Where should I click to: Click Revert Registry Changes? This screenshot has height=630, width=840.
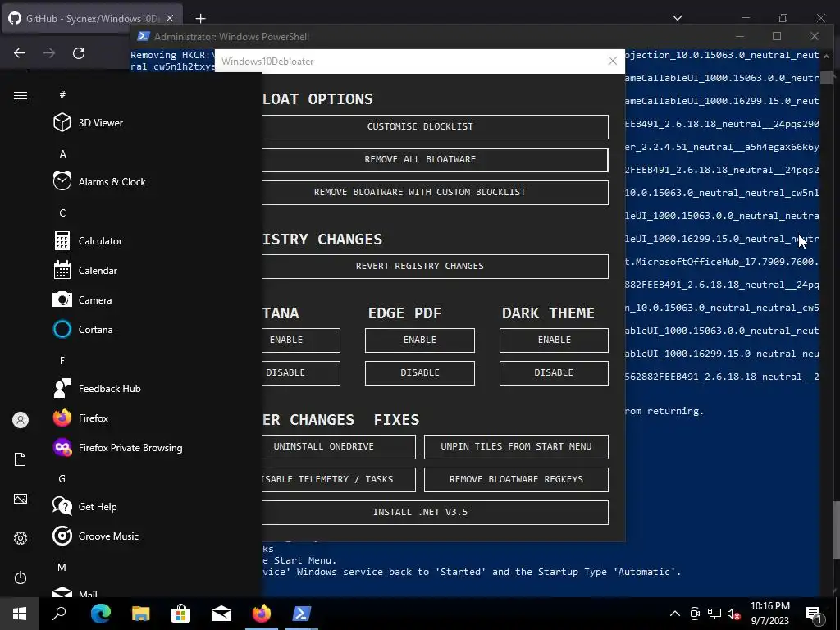(x=435, y=267)
